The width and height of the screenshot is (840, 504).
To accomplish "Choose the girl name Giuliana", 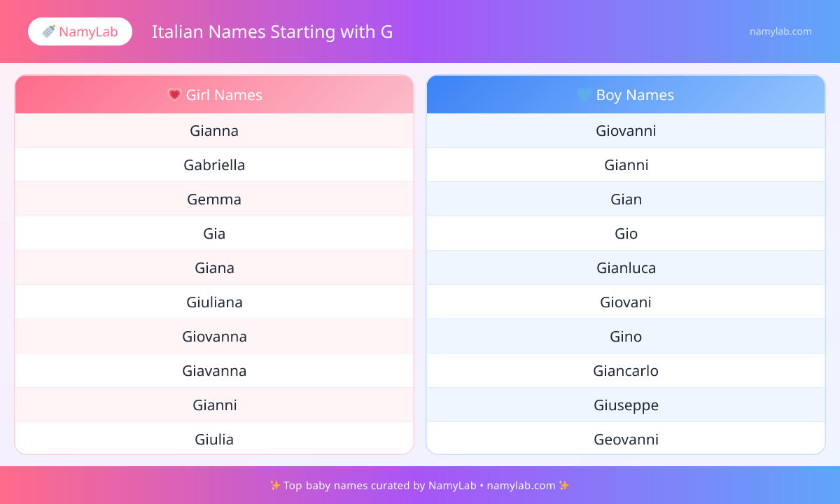I will tap(214, 302).
